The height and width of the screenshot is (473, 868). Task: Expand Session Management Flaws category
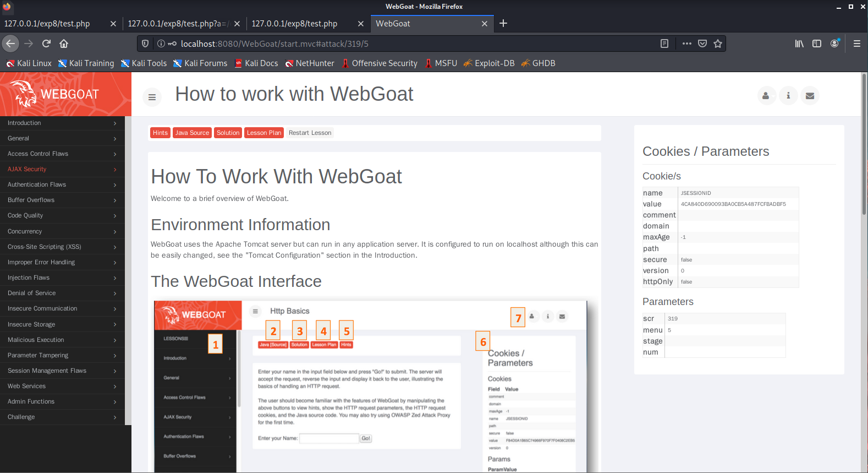(x=62, y=371)
